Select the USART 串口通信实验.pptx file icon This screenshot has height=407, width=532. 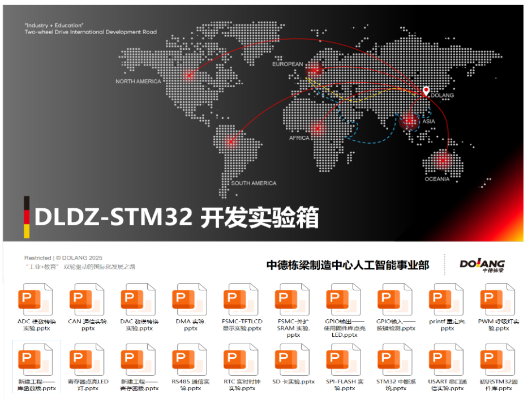pyautogui.click(x=447, y=360)
